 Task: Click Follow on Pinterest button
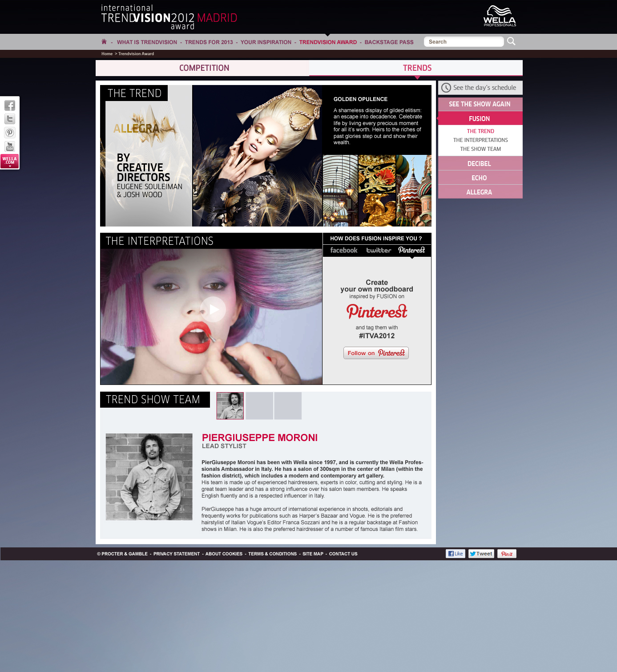376,353
